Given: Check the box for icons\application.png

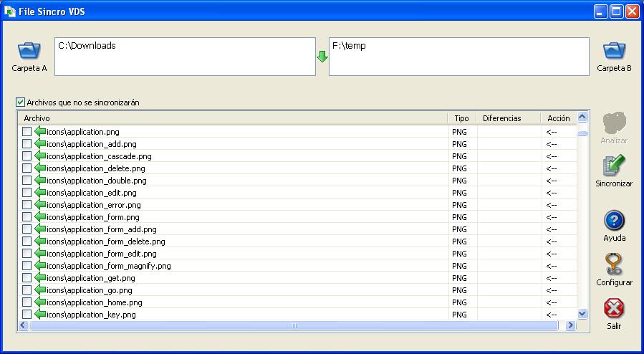Looking at the screenshot, I should 27,132.
